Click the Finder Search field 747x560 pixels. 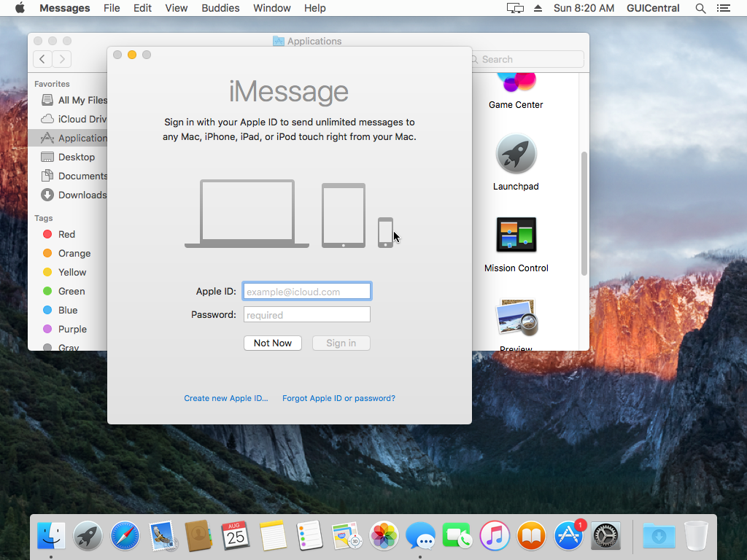528,59
